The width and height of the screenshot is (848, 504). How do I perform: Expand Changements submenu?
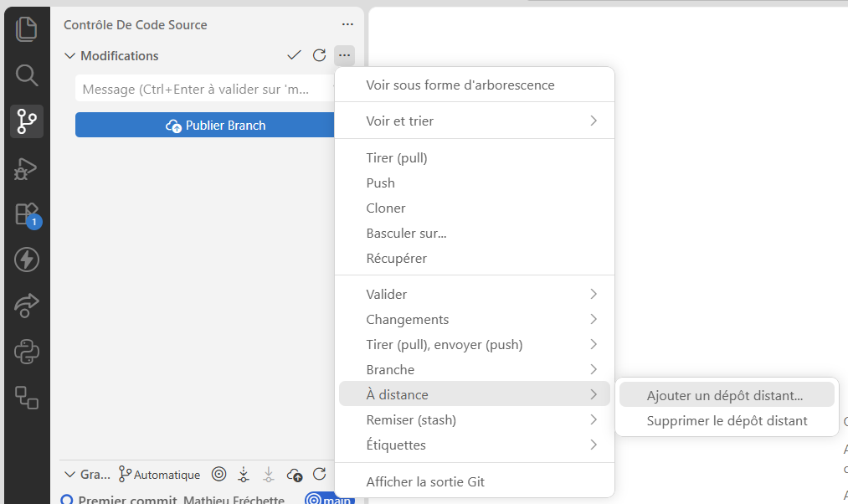(x=475, y=320)
